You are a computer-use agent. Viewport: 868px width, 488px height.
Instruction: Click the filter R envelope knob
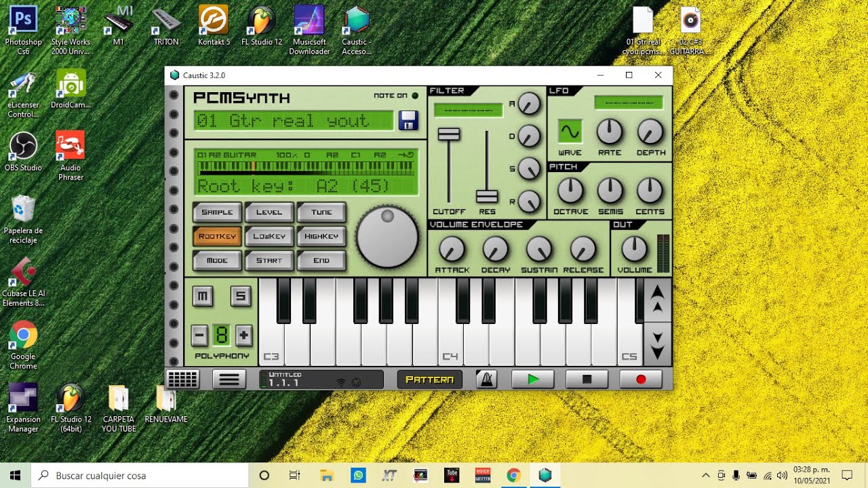(x=529, y=201)
